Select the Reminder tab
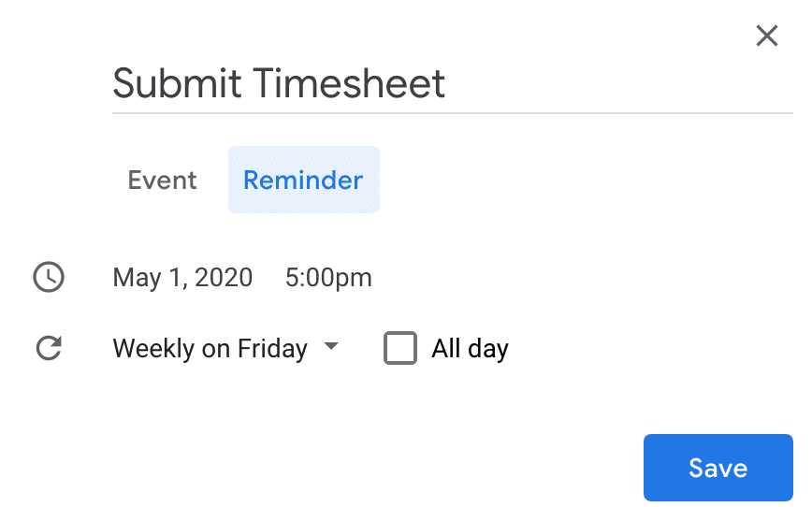This screenshot has width=812, height=507. point(303,180)
